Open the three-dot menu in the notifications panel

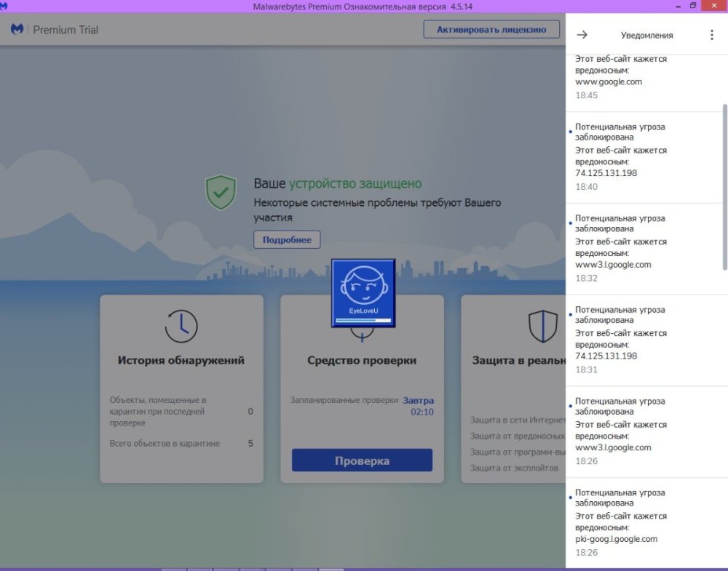(711, 33)
